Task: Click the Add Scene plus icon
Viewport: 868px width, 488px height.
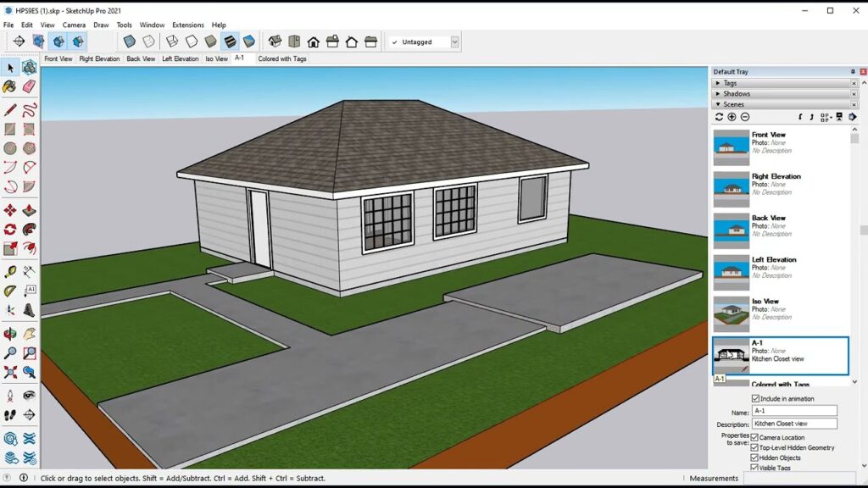Action: [x=732, y=117]
